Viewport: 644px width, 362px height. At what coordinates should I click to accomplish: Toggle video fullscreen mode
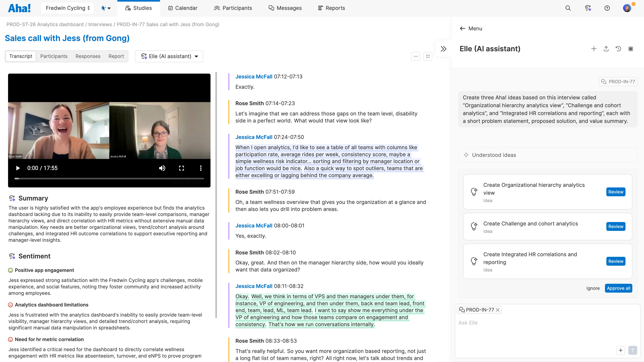[x=182, y=168]
